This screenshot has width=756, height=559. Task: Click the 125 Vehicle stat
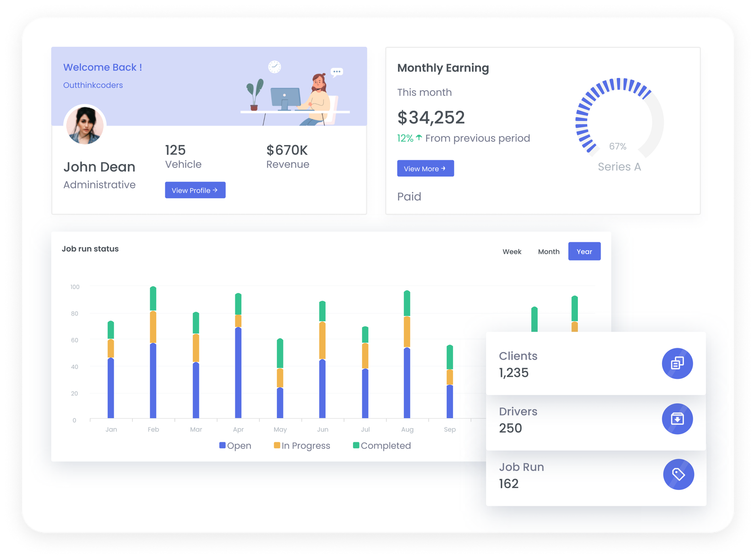pos(183,156)
